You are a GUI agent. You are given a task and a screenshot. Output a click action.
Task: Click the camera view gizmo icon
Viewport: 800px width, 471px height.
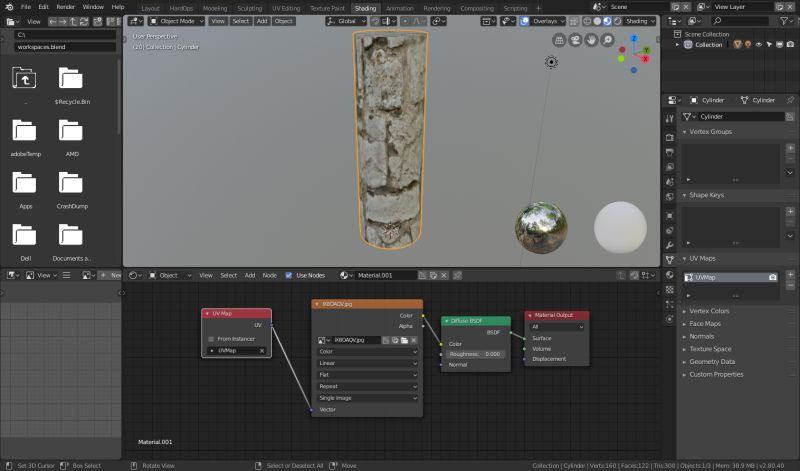(x=575, y=40)
